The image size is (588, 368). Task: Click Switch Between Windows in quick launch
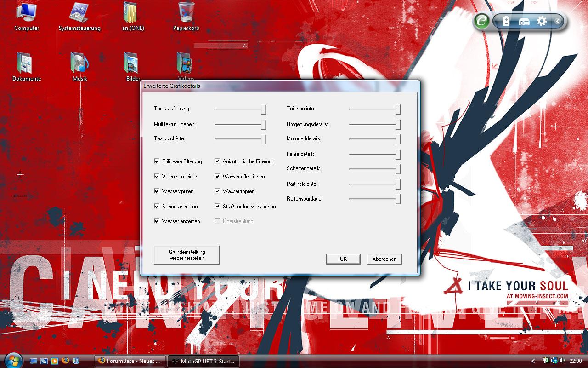tap(44, 361)
